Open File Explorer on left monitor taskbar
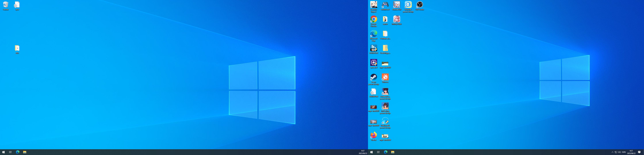This screenshot has height=155, width=644. pos(25,152)
